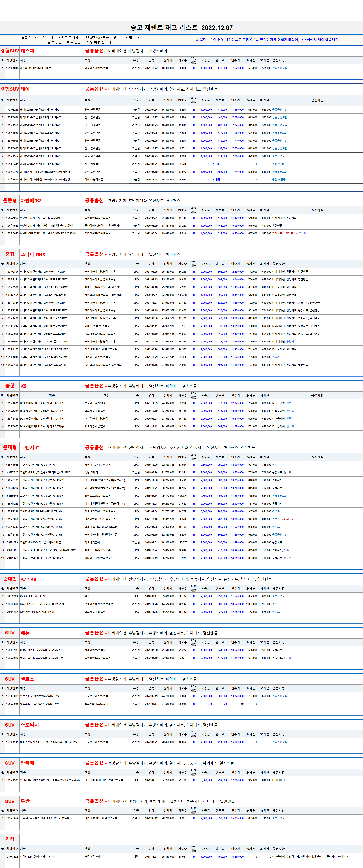
Task: Select the 베뉴 section heading
Action: [25, 633]
